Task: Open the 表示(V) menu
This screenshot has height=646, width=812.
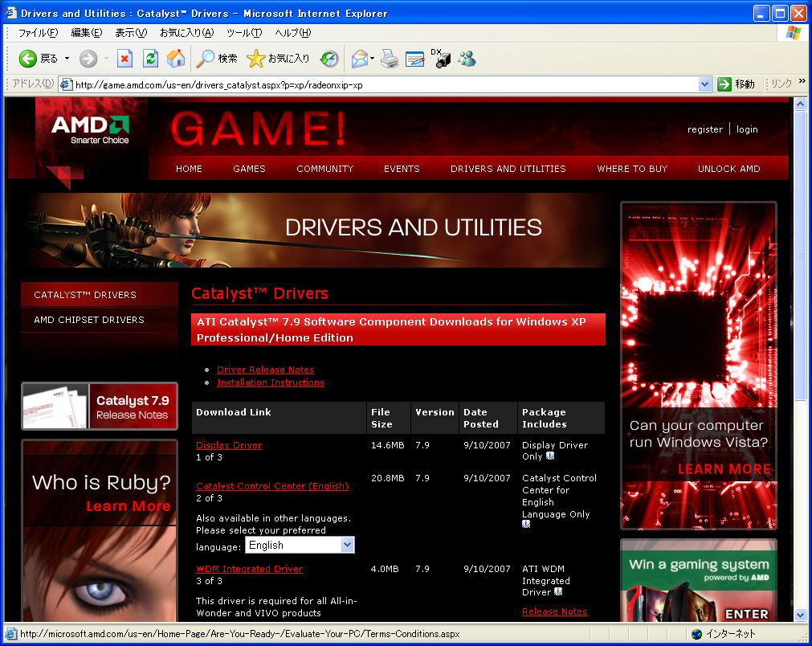Action: click(x=131, y=33)
